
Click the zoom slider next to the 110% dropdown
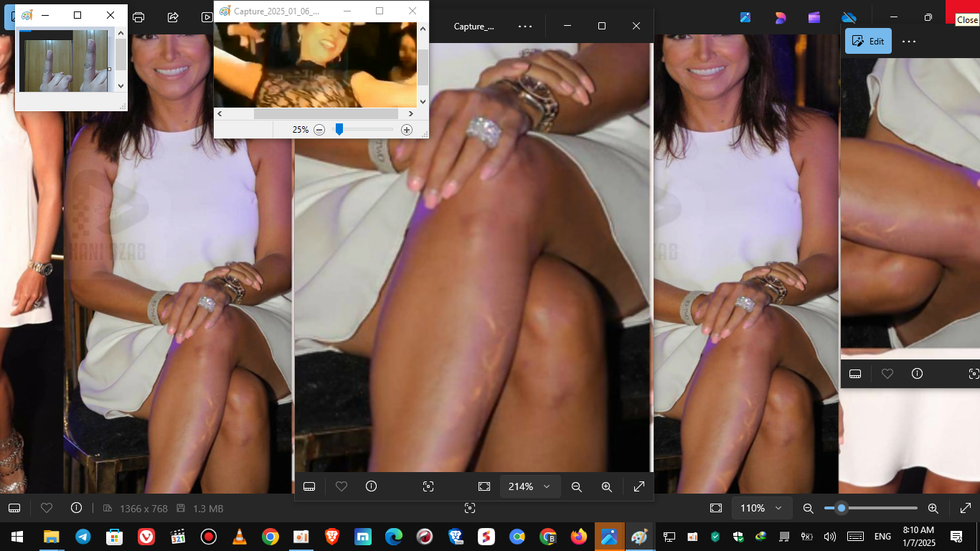click(x=871, y=508)
